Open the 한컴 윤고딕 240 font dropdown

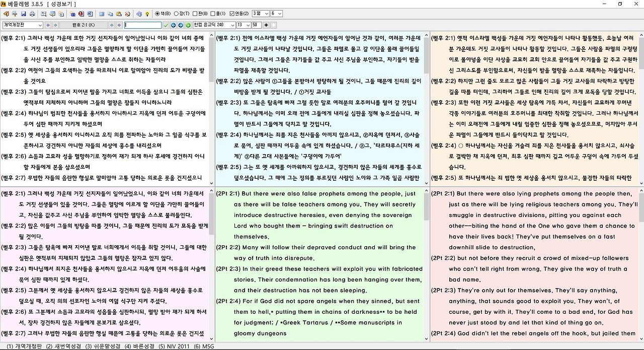click(214, 25)
